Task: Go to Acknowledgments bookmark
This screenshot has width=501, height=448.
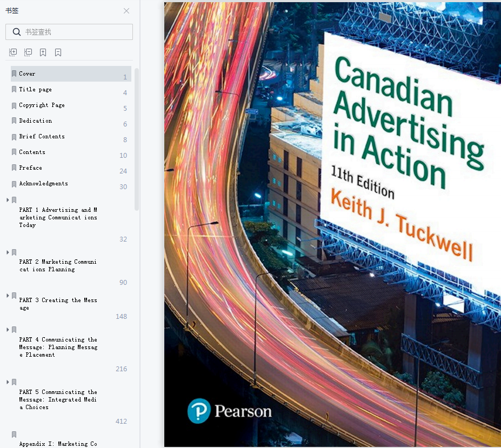Action: [x=43, y=183]
